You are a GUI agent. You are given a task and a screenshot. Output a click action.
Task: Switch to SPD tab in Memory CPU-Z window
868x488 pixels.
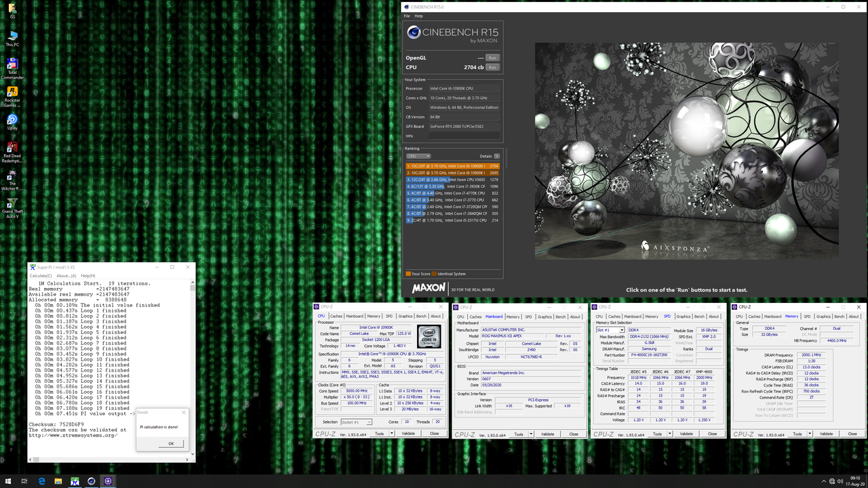coord(807,317)
